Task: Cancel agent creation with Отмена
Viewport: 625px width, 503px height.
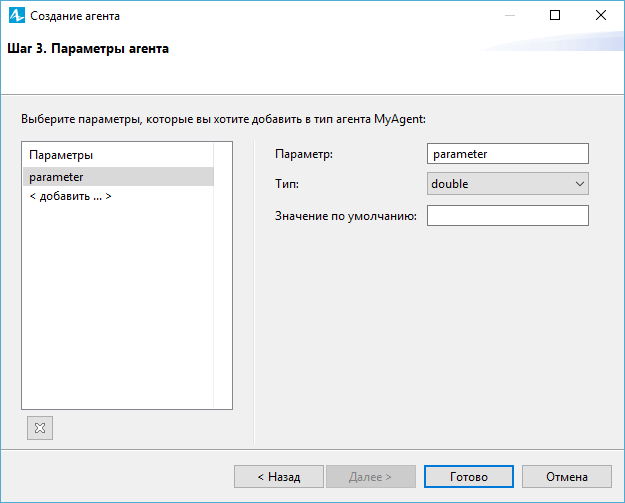Action: (567, 477)
